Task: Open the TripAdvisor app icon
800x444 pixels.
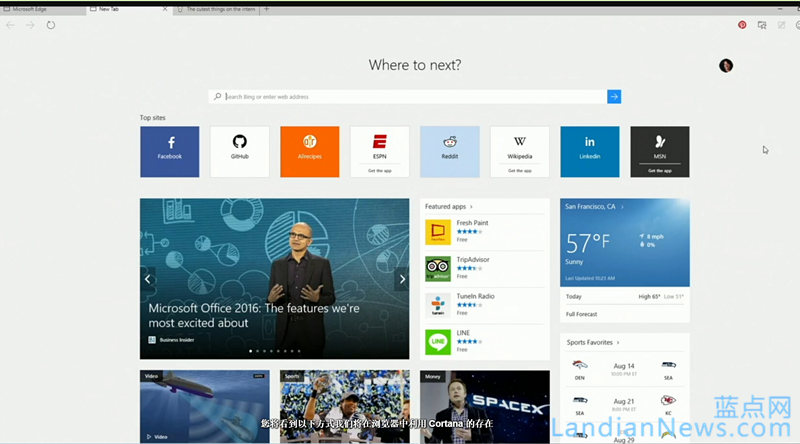Action: tap(438, 268)
